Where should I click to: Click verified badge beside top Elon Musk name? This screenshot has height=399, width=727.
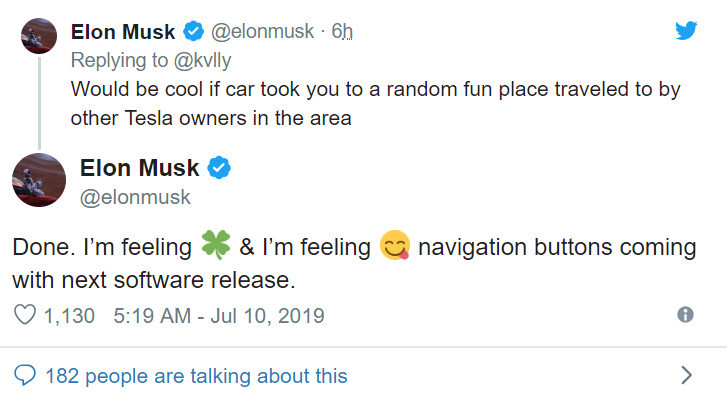(193, 31)
